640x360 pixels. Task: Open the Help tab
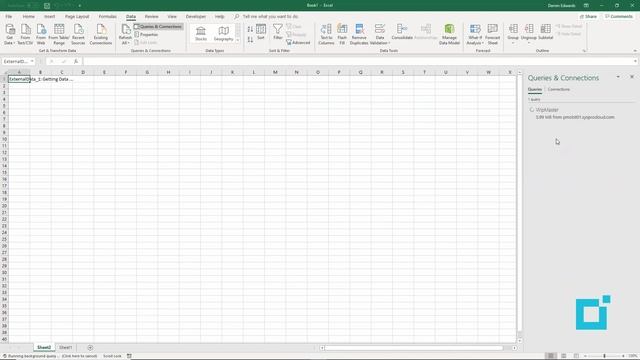point(220,16)
